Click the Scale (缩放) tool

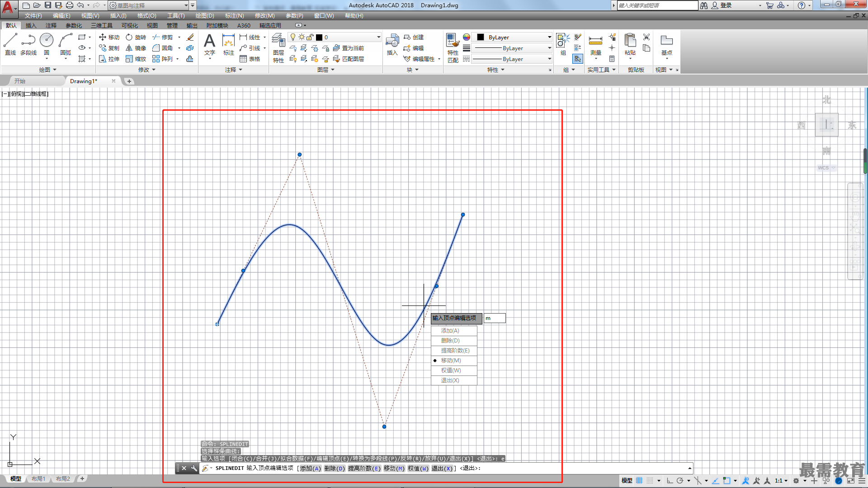point(136,59)
